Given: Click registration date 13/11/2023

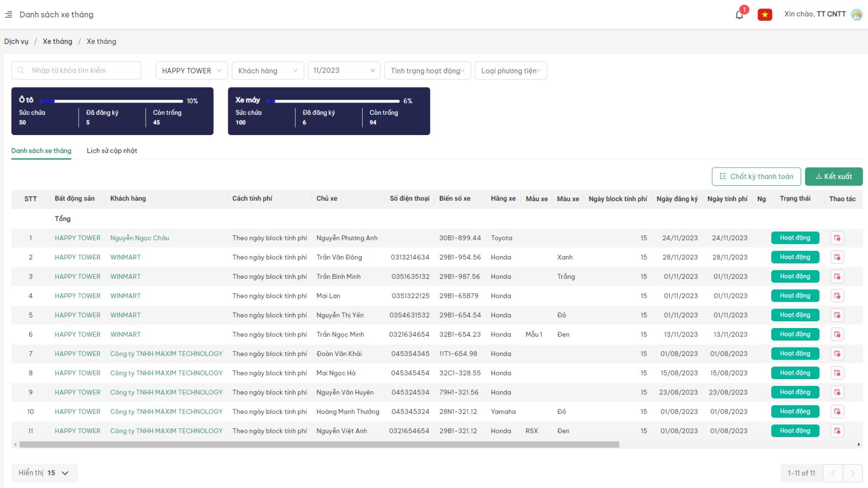Looking at the screenshot, I should (680, 334).
